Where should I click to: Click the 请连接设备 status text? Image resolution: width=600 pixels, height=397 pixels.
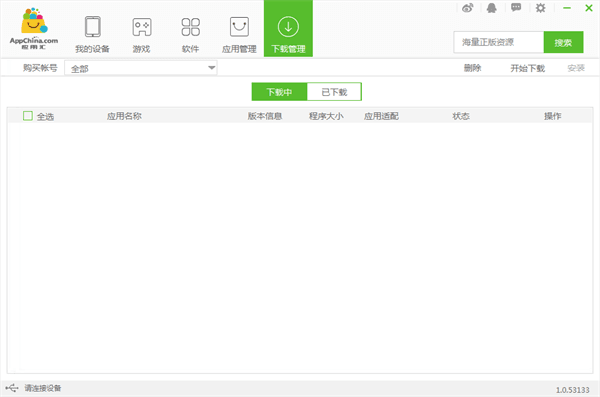coord(43,388)
